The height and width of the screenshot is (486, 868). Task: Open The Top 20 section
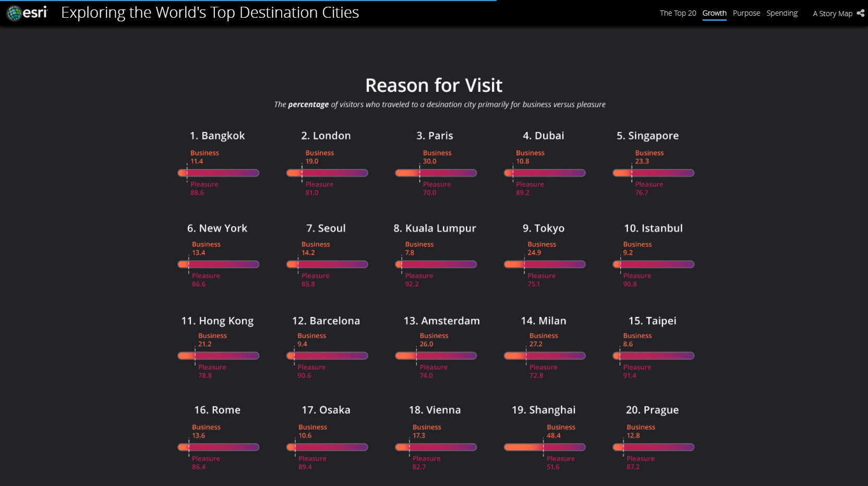tap(678, 13)
